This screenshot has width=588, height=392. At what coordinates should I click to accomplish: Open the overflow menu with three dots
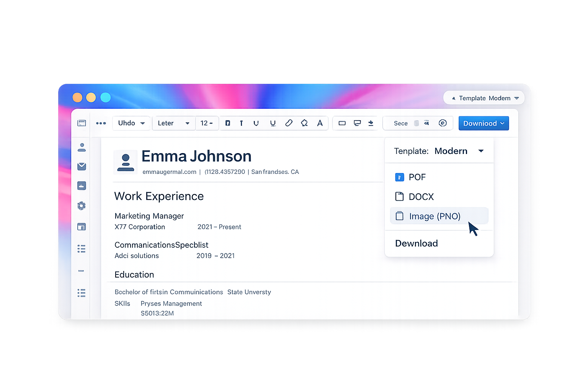(101, 123)
